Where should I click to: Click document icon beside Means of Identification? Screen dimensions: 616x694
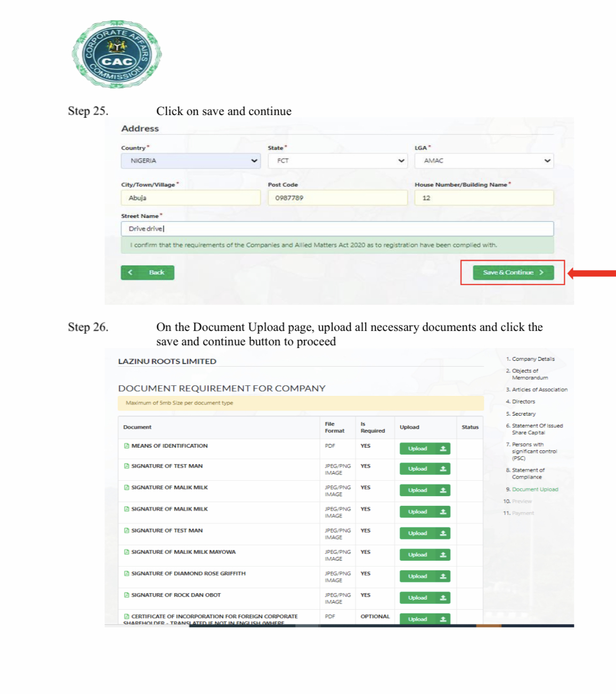tap(126, 446)
